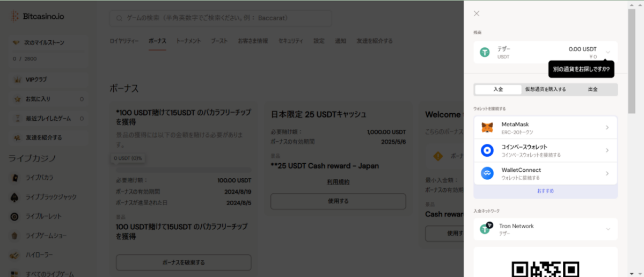Click the ボーナスを破棄する button
The width and height of the screenshot is (644, 277).
point(184,263)
